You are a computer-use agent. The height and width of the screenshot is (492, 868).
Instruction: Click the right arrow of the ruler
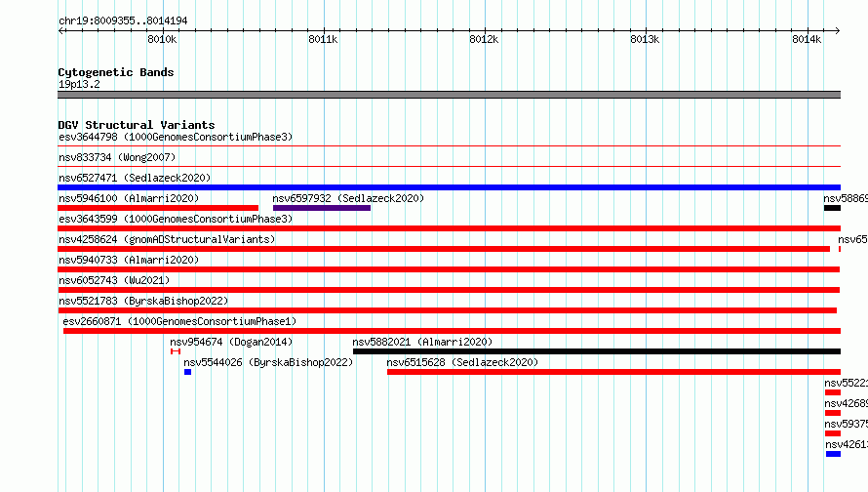click(x=837, y=31)
